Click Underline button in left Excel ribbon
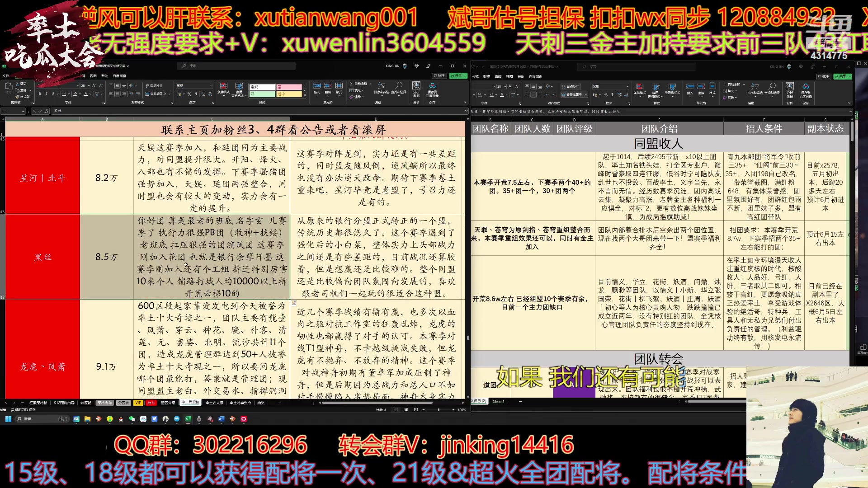 [53, 94]
